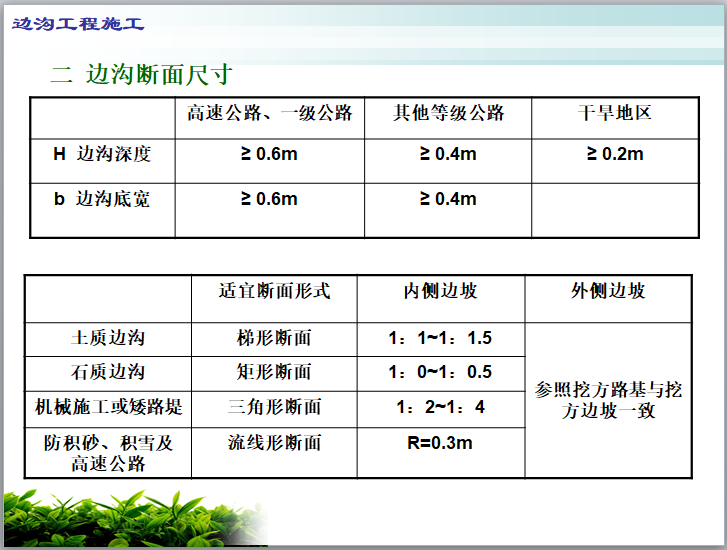Click the ≥ 0.4m value in 边沟底宽 row
This screenshot has height=550, width=727.
click(447, 199)
